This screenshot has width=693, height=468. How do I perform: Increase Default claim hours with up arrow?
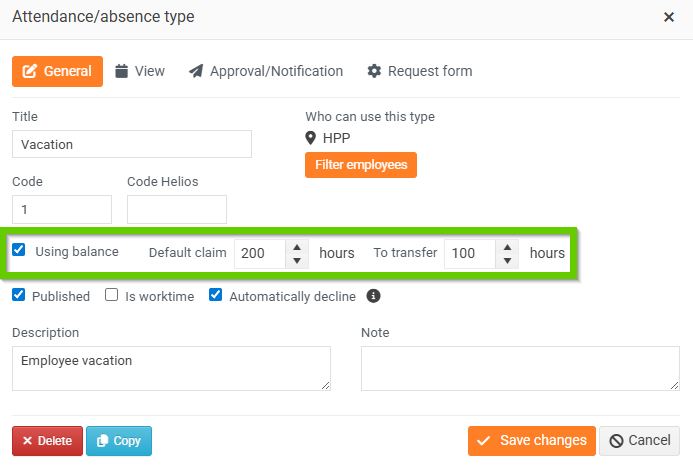tap(297, 246)
